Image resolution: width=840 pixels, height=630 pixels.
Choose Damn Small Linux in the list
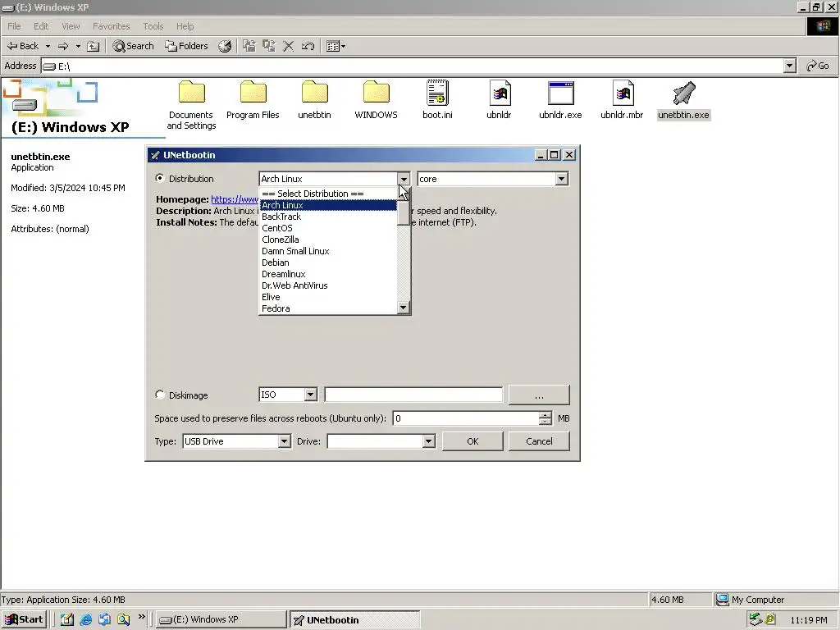tap(328, 251)
